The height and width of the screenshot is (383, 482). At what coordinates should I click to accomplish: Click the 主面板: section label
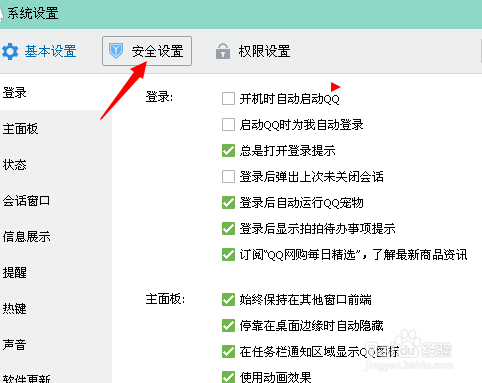tap(165, 299)
